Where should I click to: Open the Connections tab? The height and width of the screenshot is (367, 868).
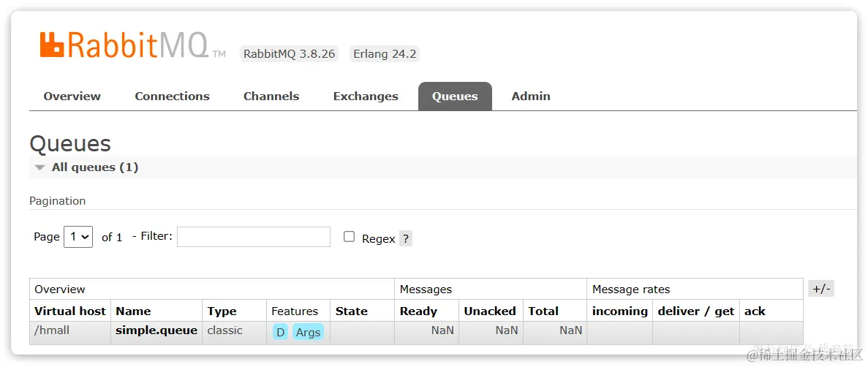click(x=172, y=97)
